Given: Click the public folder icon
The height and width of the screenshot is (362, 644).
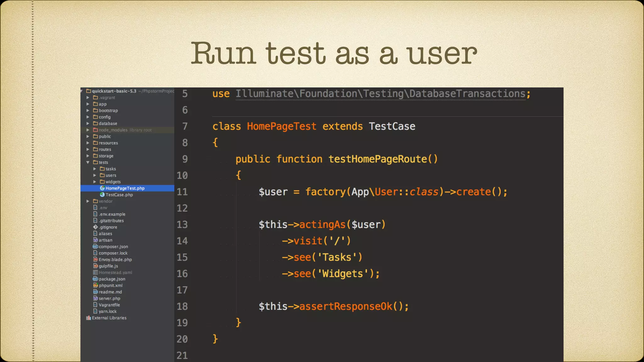Looking at the screenshot, I should (x=95, y=136).
